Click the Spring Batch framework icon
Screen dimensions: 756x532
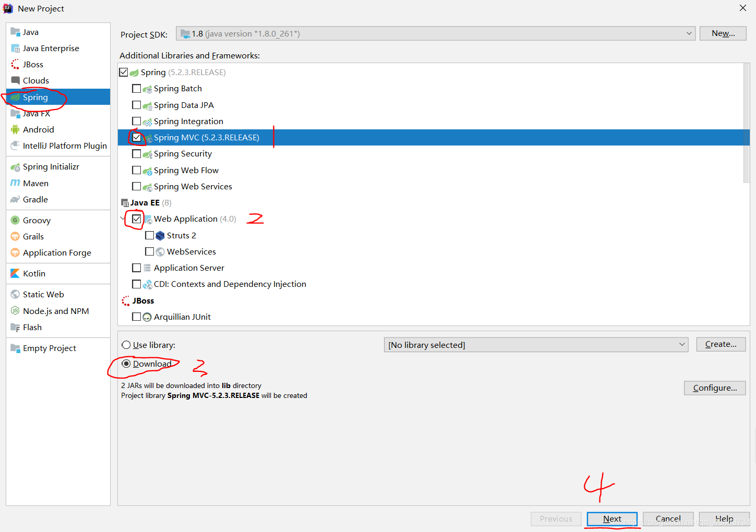pyautogui.click(x=148, y=89)
